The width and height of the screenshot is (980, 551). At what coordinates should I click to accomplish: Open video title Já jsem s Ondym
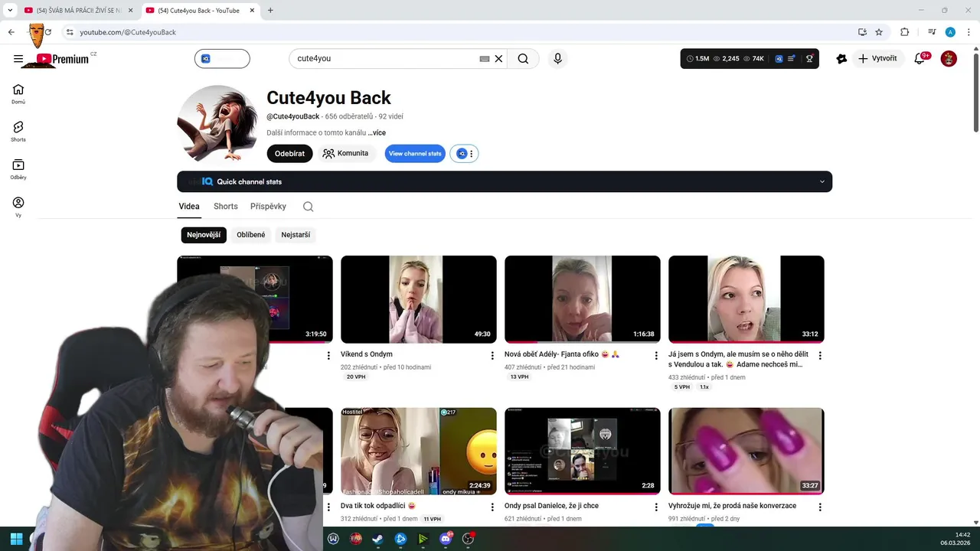738,360
